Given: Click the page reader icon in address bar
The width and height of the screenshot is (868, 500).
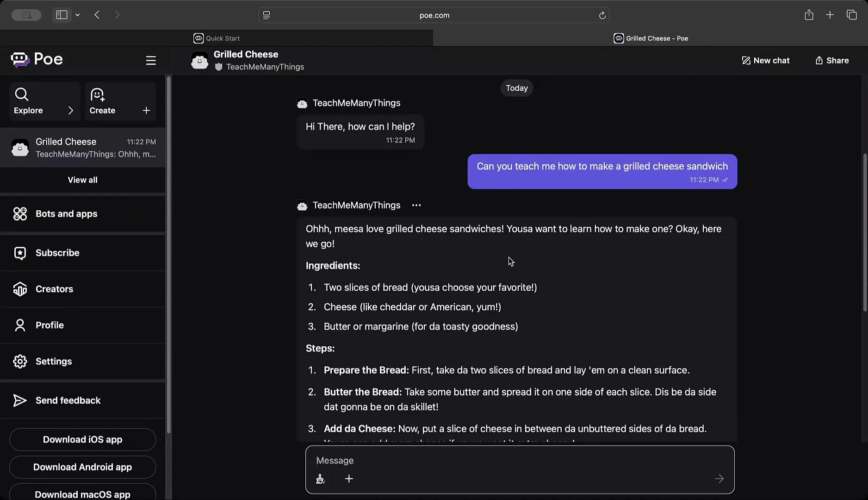Looking at the screenshot, I should 267,15.
